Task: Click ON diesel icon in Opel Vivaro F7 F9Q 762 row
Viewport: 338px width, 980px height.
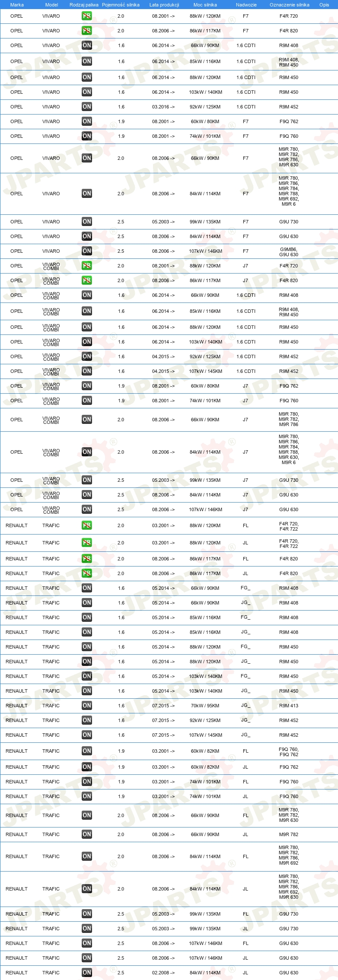Action: pos(87,121)
